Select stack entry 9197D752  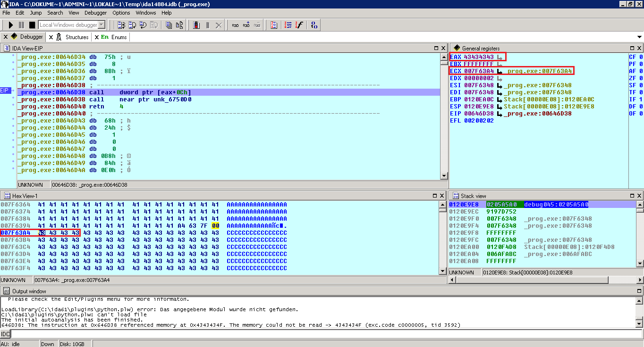coord(501,211)
